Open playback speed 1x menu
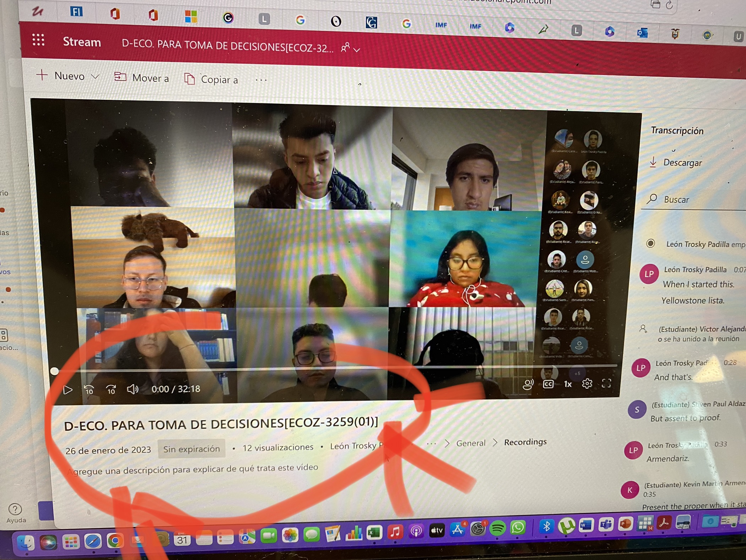 [568, 384]
